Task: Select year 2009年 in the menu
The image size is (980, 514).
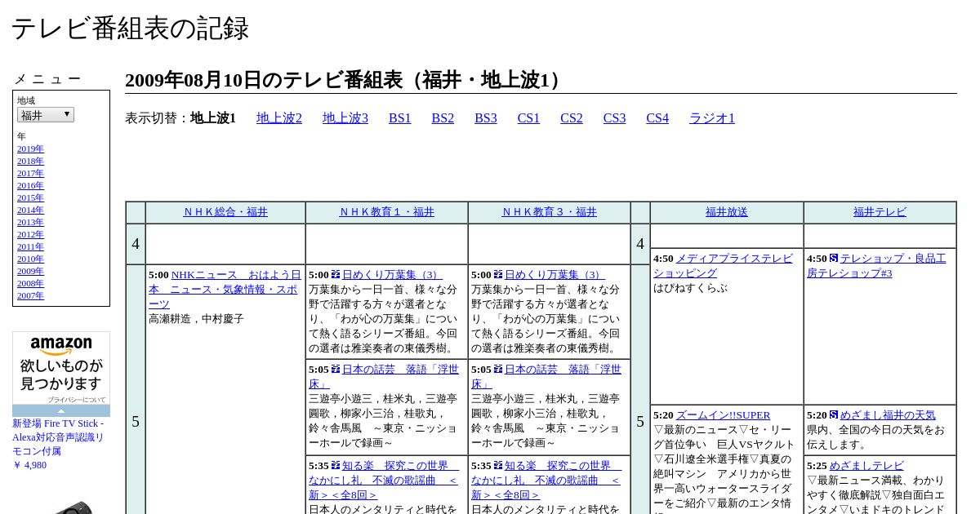Action: click(30, 272)
